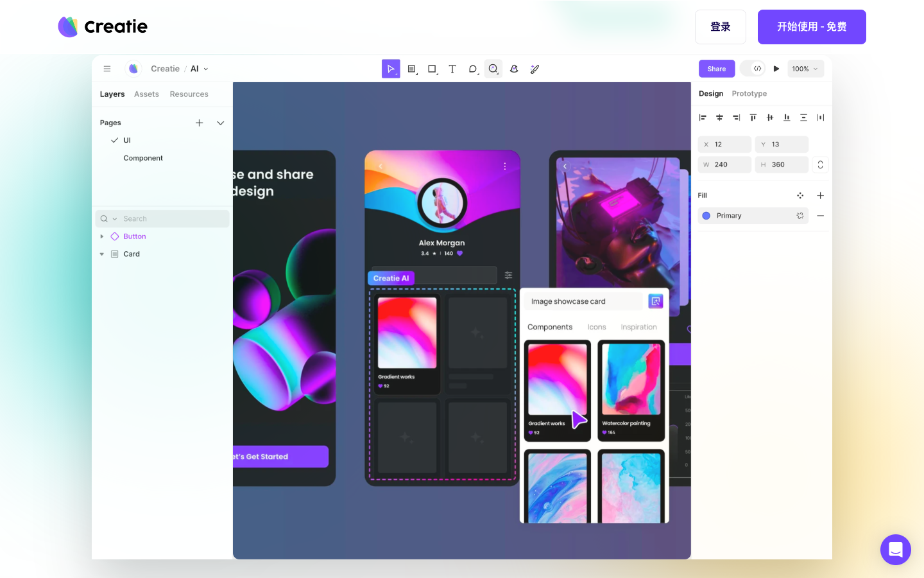This screenshot has width=924, height=578.
Task: Click the Creatie breadcrumb text
Action: coord(165,69)
